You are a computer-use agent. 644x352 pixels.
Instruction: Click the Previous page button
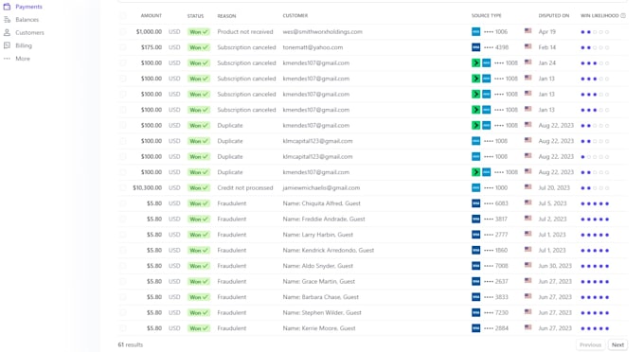[x=590, y=344]
